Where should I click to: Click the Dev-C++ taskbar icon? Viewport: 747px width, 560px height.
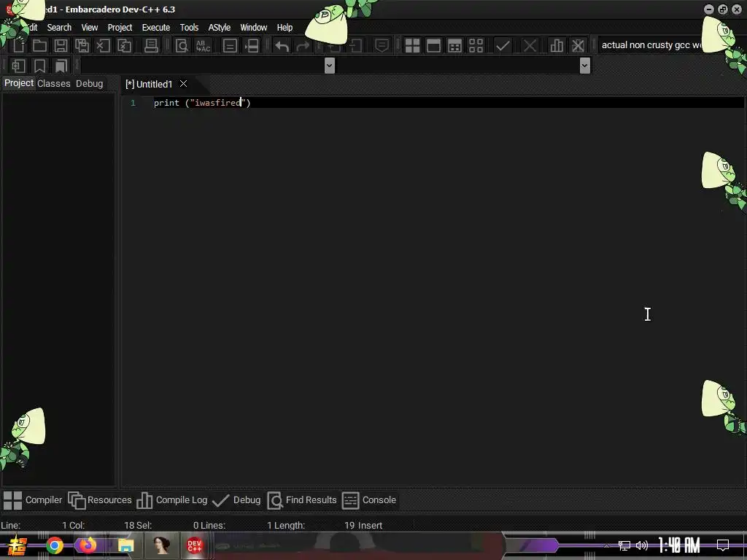(194, 545)
